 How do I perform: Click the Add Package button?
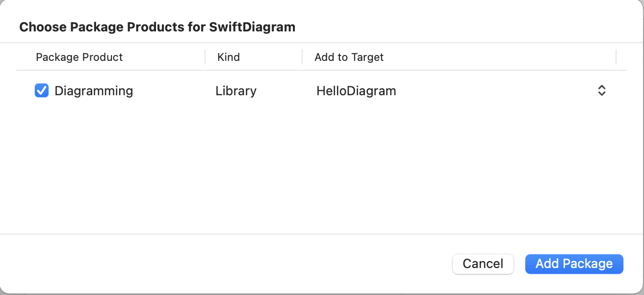[x=574, y=264]
